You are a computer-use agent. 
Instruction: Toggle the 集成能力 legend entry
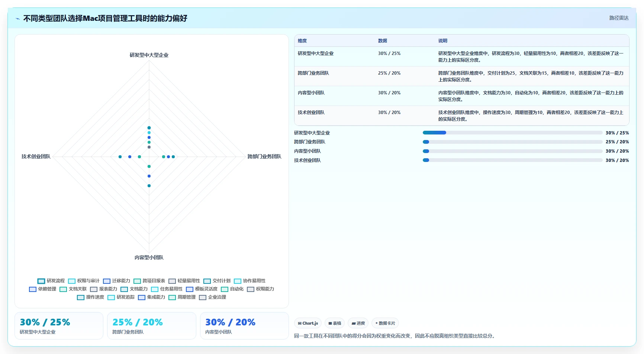(x=151, y=297)
